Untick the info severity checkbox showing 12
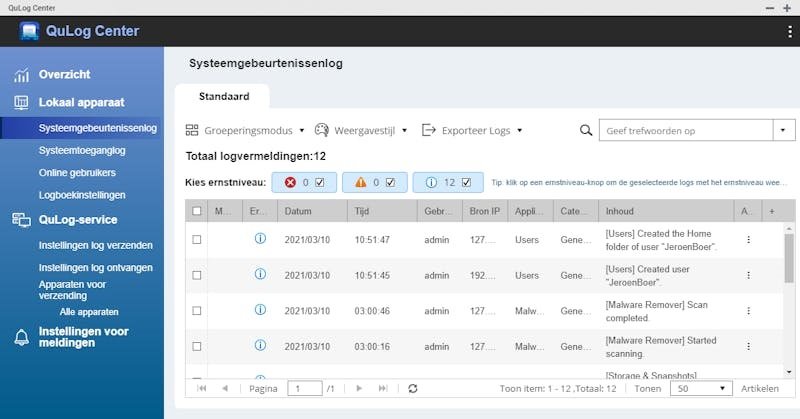Viewport: 800px width, 419px height. coord(466,182)
